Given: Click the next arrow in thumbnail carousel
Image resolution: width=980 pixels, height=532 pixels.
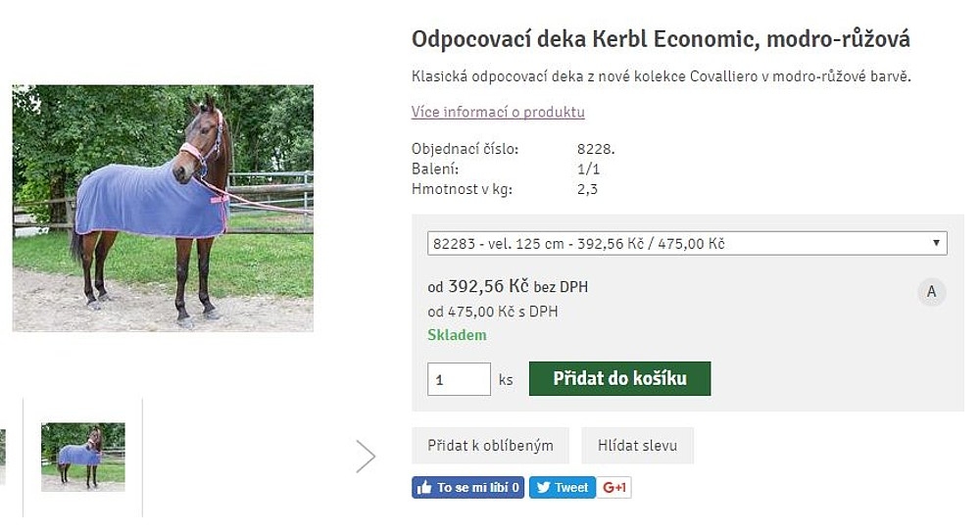Looking at the screenshot, I should coord(366,456).
